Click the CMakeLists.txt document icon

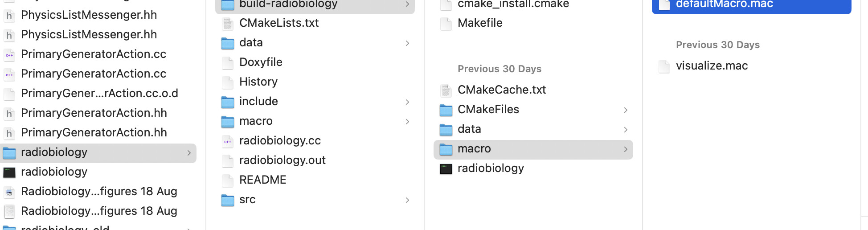click(x=228, y=24)
